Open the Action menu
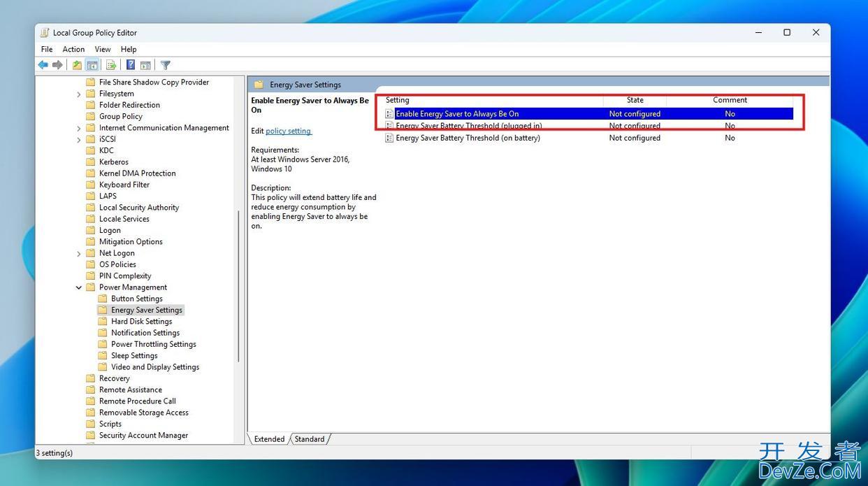Image resolution: width=868 pixels, height=486 pixels. (x=73, y=49)
